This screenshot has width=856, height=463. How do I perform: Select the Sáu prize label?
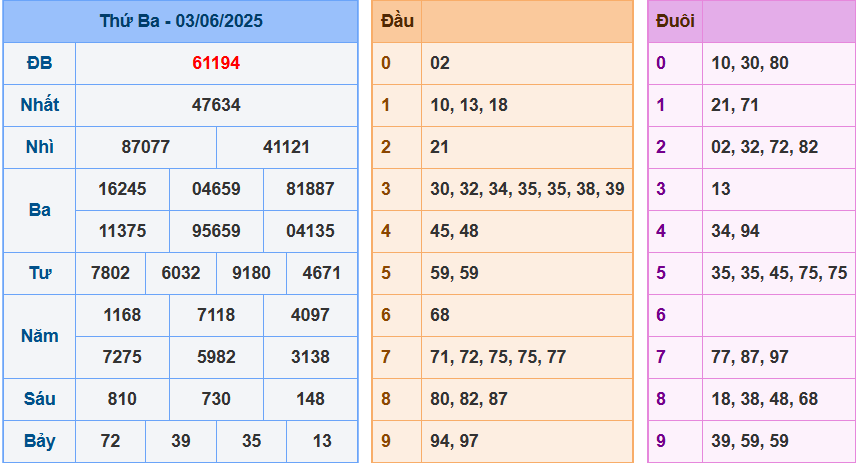[x=39, y=399]
